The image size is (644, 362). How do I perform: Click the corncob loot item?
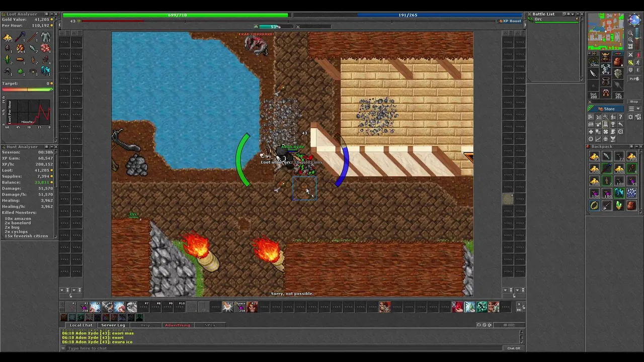8,60
